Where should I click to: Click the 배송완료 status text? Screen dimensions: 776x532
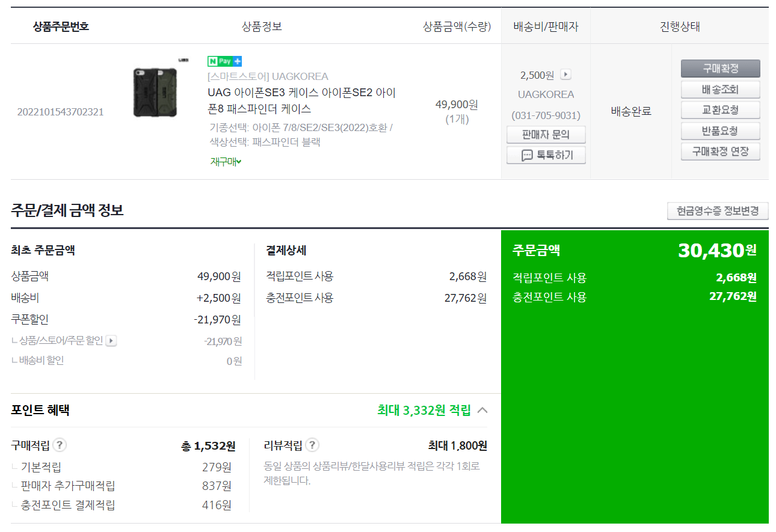click(631, 111)
